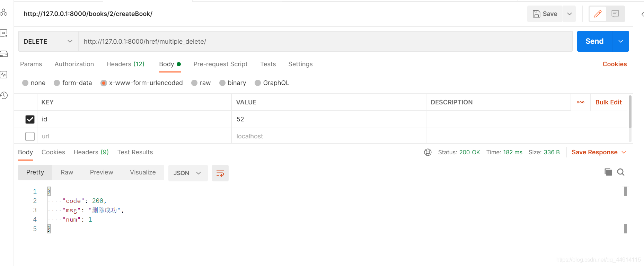Open the Cookies link
Viewport: 644px width, 266px height.
point(615,64)
